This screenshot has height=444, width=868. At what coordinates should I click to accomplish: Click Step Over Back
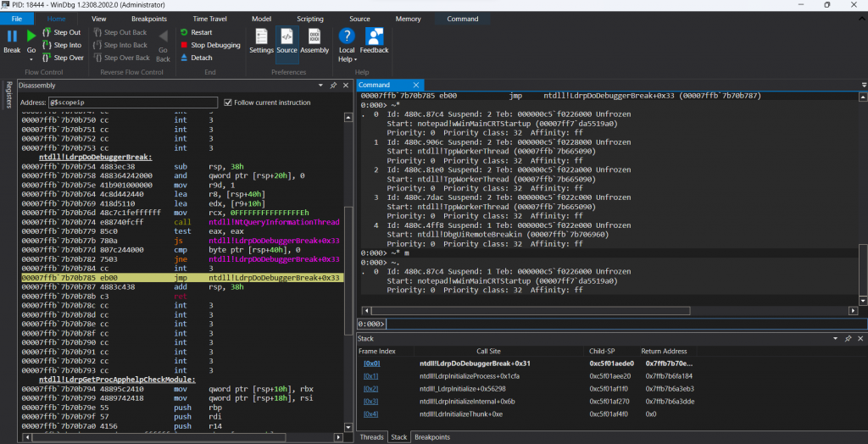tap(121, 58)
